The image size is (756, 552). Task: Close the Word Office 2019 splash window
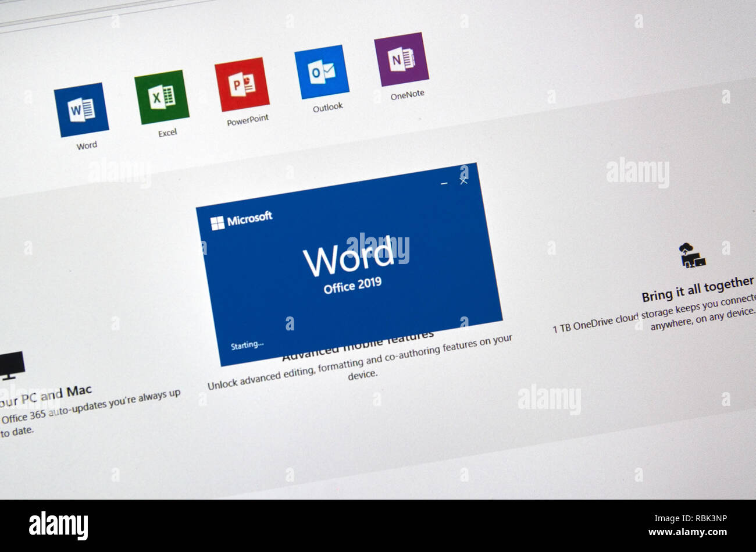(463, 180)
